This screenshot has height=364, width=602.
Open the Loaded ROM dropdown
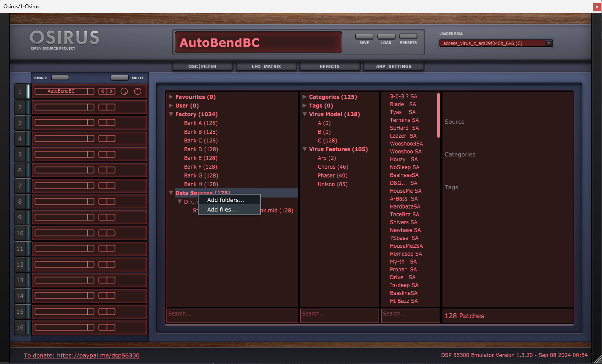pyautogui.click(x=496, y=43)
